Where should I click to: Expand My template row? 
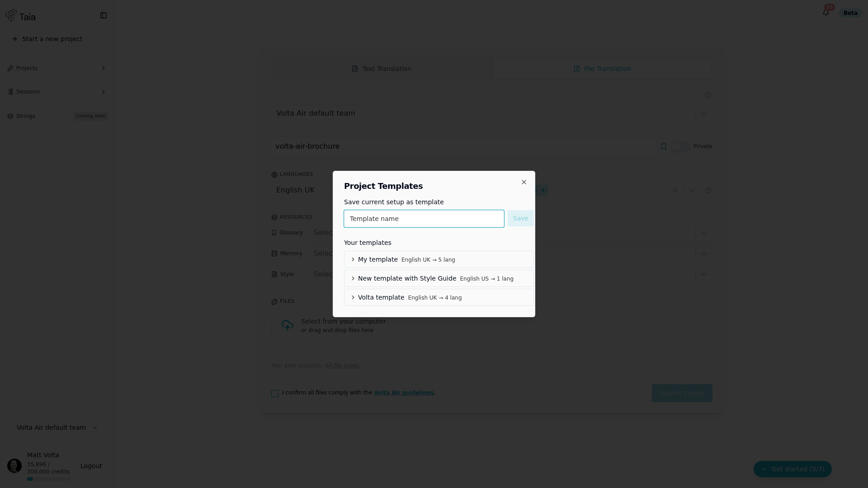439,259
